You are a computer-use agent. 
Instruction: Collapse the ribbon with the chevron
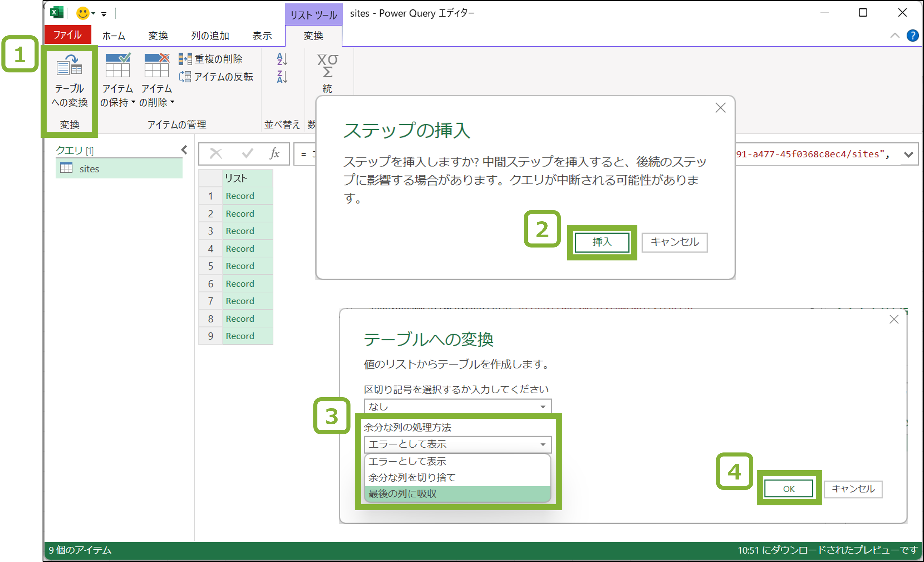click(895, 36)
